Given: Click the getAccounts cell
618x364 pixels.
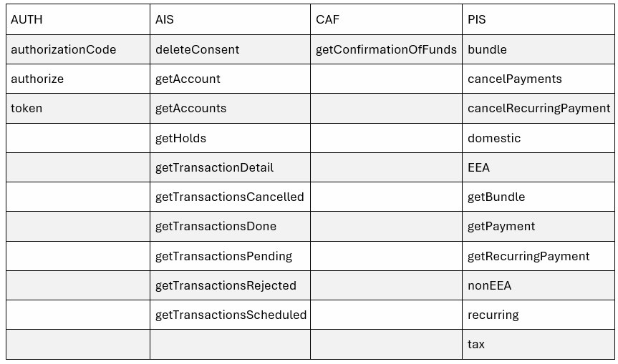Looking at the screenshot, I should click(230, 108).
